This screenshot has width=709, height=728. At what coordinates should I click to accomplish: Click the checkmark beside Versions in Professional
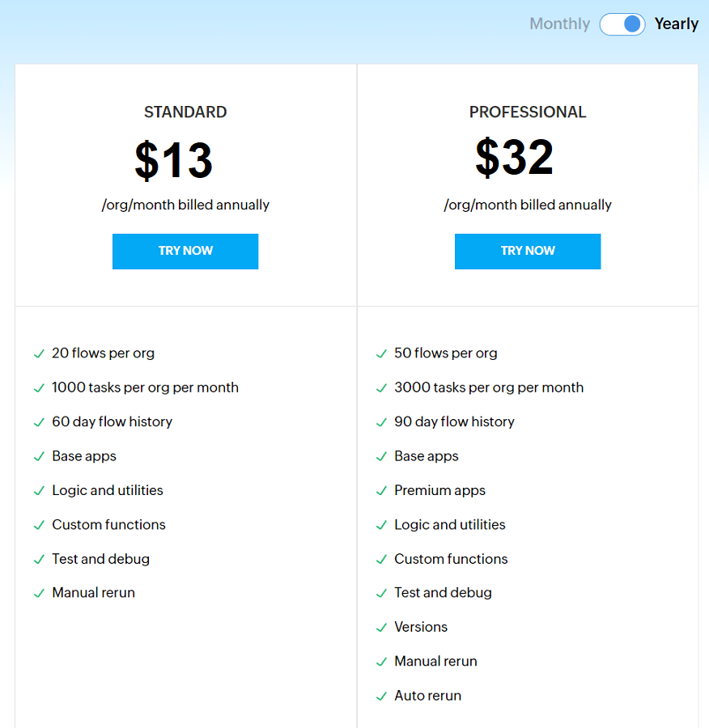380,627
